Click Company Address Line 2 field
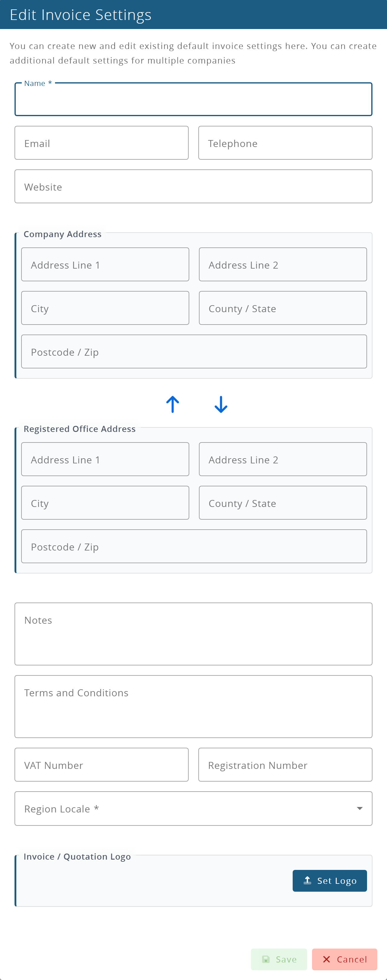This screenshot has width=387, height=980. pos(283,264)
